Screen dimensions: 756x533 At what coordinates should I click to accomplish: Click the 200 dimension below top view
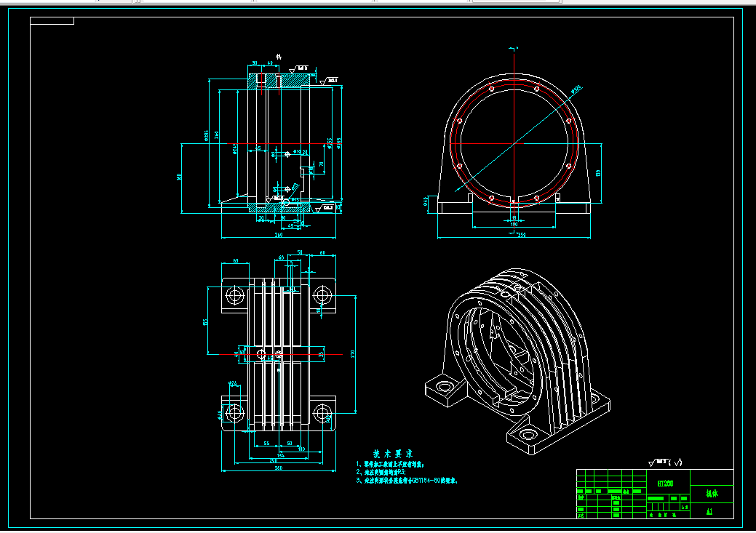[x=273, y=460]
